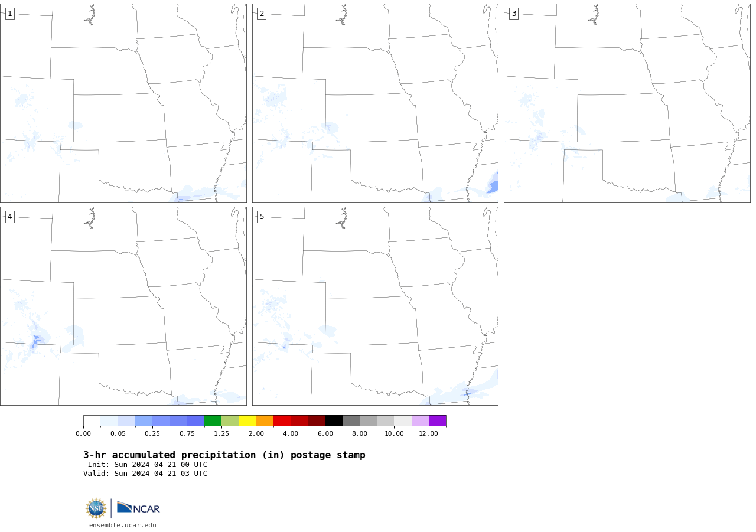Click the "0.75" colorbar tick label
The image size is (756, 532).
(x=187, y=433)
